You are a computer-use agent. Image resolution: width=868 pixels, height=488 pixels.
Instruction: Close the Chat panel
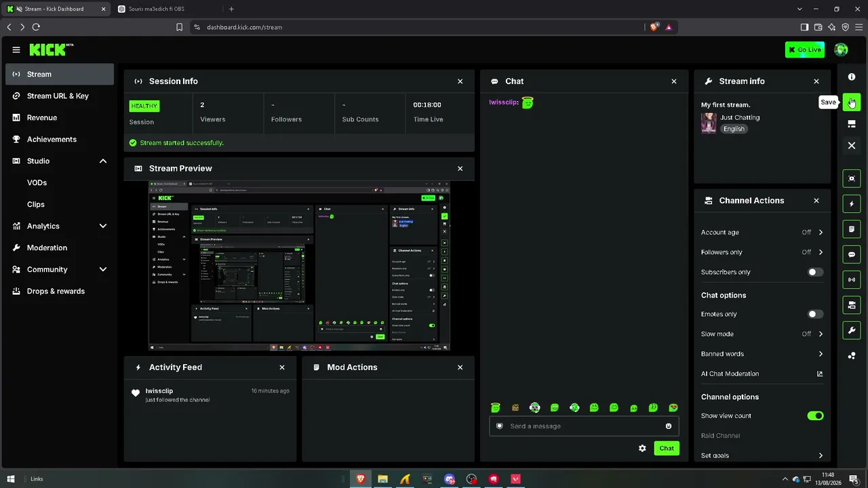(674, 81)
